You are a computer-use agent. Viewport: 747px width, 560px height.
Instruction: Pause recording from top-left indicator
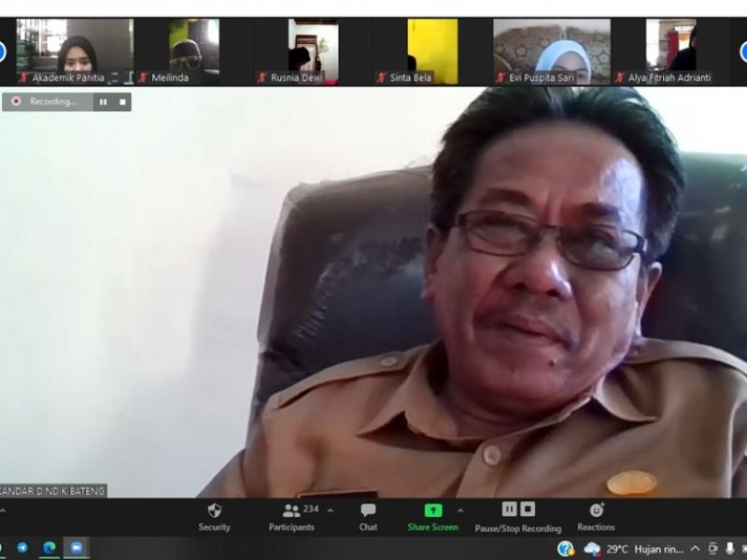point(103,102)
